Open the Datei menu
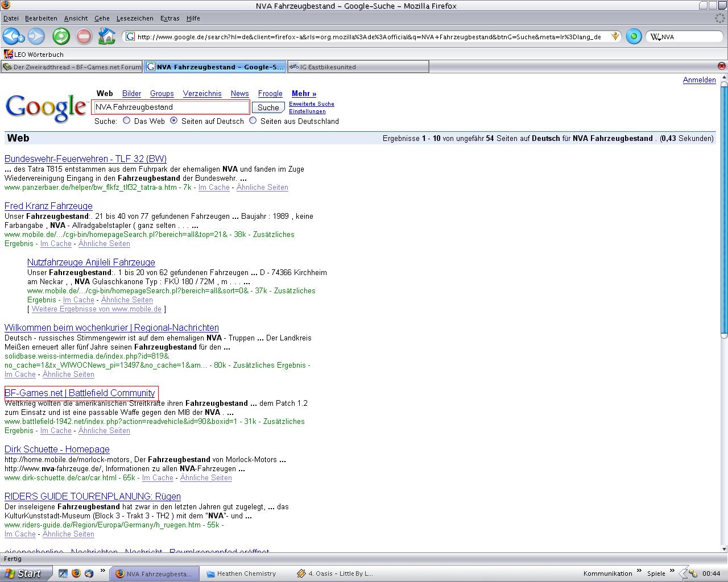 tap(11, 18)
